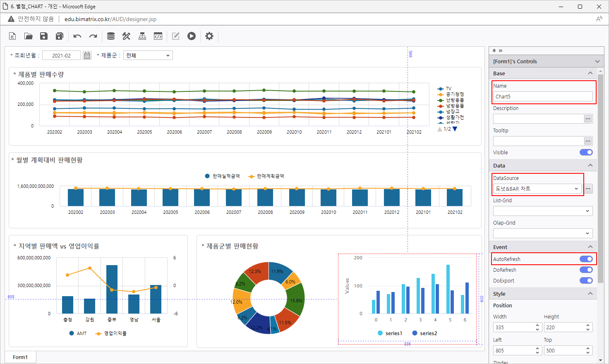Open the script editor code icon
Image resolution: width=609 pixels, height=364 pixels.
(x=158, y=36)
